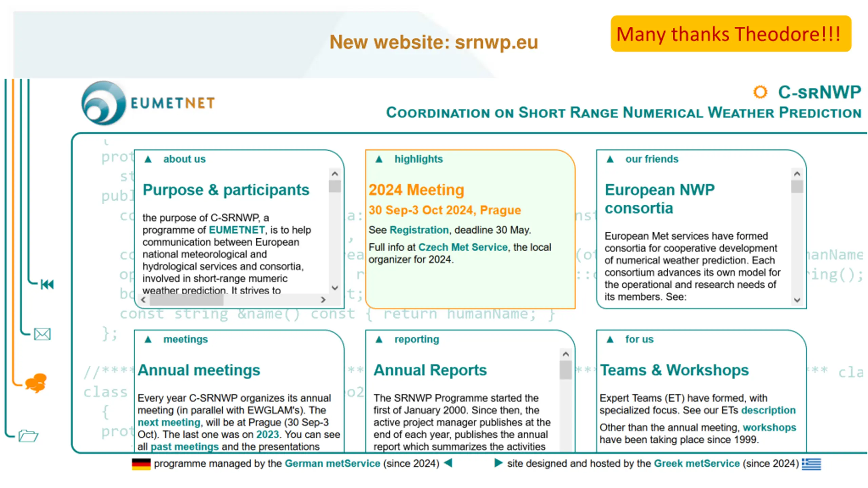This screenshot has height=488, width=868.
Task: Click the Greek flag icon
Action: [811, 464]
